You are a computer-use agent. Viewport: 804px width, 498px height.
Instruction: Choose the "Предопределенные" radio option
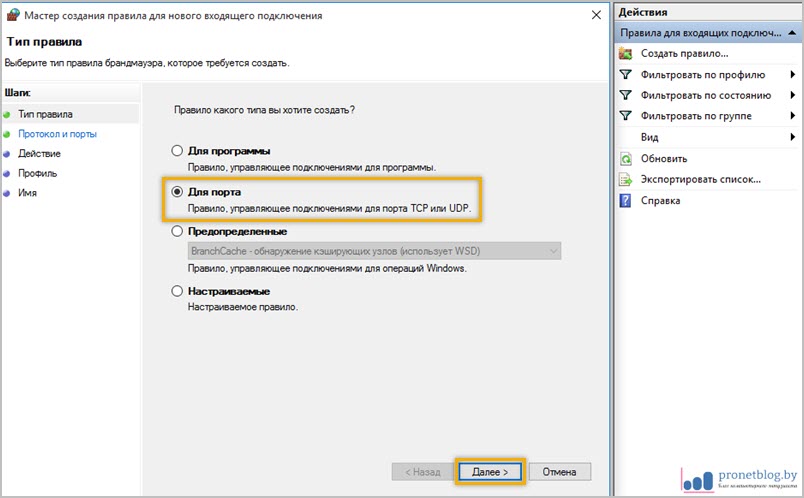(x=177, y=231)
